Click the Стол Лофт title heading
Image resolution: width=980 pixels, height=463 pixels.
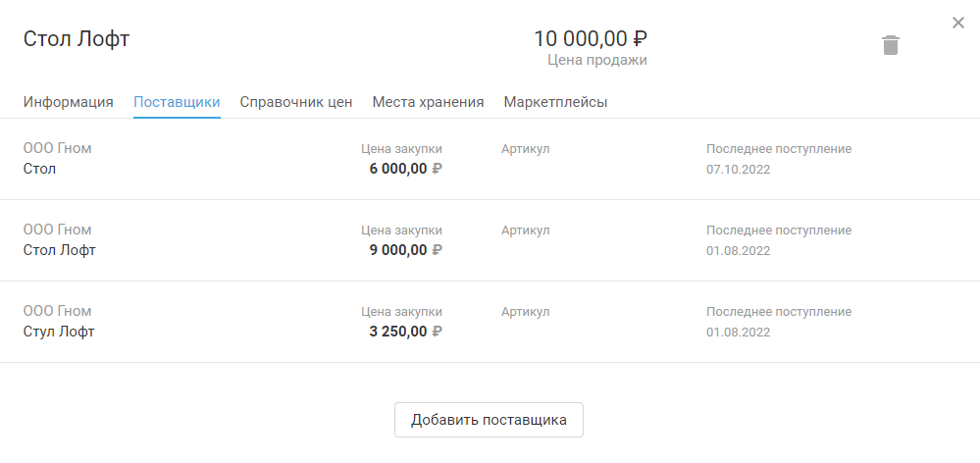(x=77, y=39)
